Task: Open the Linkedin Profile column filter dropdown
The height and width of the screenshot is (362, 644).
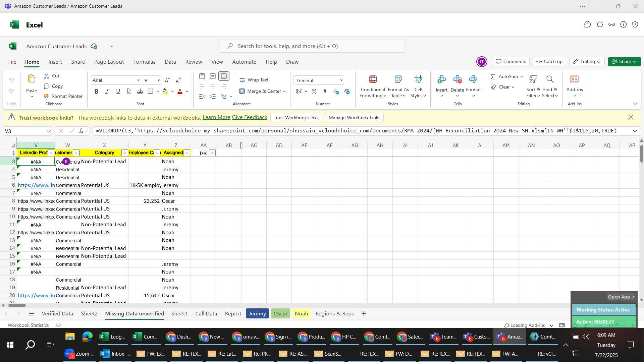Action: click(x=51, y=153)
